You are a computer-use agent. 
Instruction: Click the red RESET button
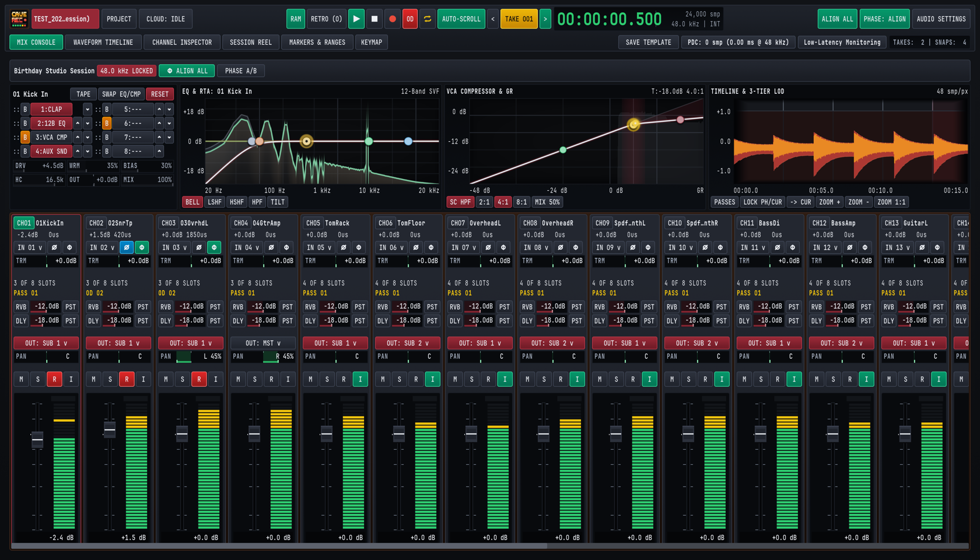[159, 94]
